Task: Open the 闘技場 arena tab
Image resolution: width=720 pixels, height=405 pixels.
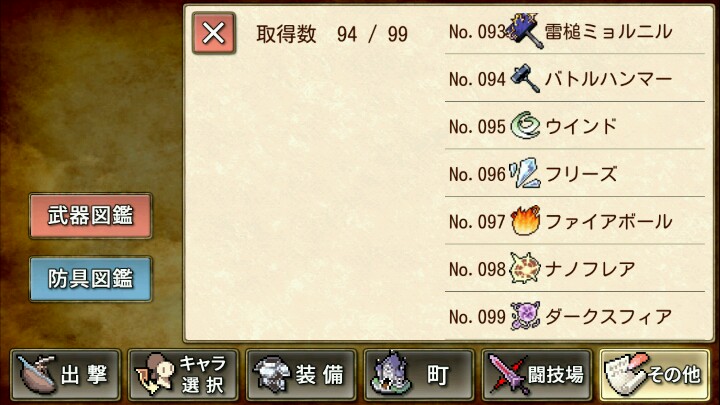Action: (x=537, y=374)
